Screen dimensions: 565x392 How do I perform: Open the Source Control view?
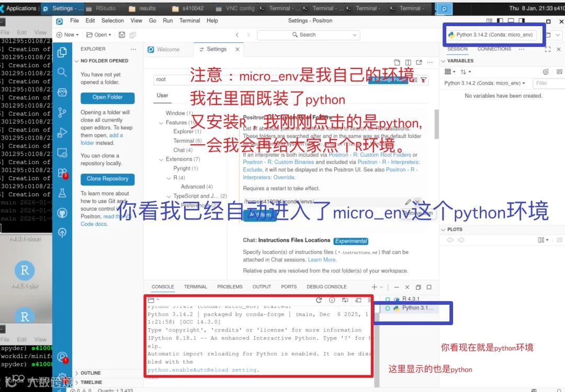62,113
